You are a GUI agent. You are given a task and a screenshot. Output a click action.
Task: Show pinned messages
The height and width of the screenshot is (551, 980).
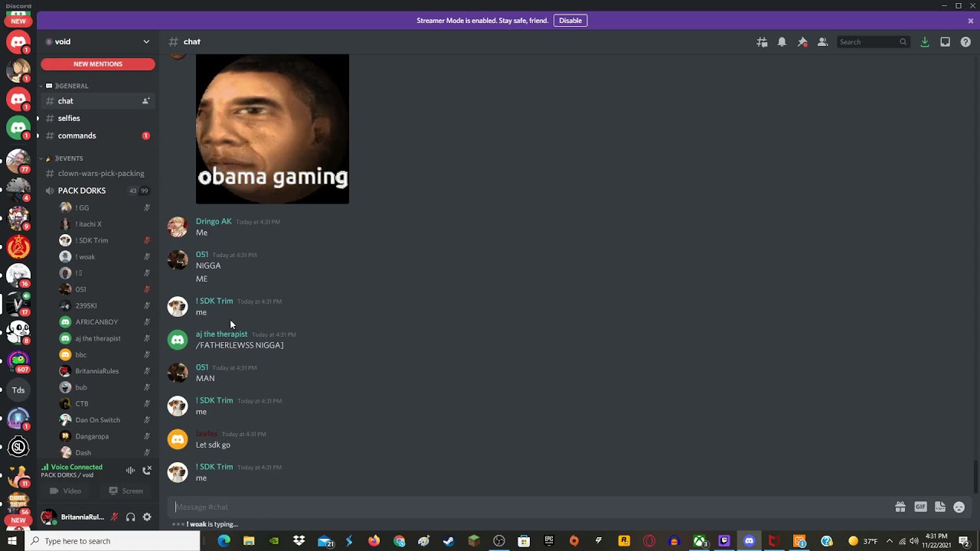click(802, 42)
